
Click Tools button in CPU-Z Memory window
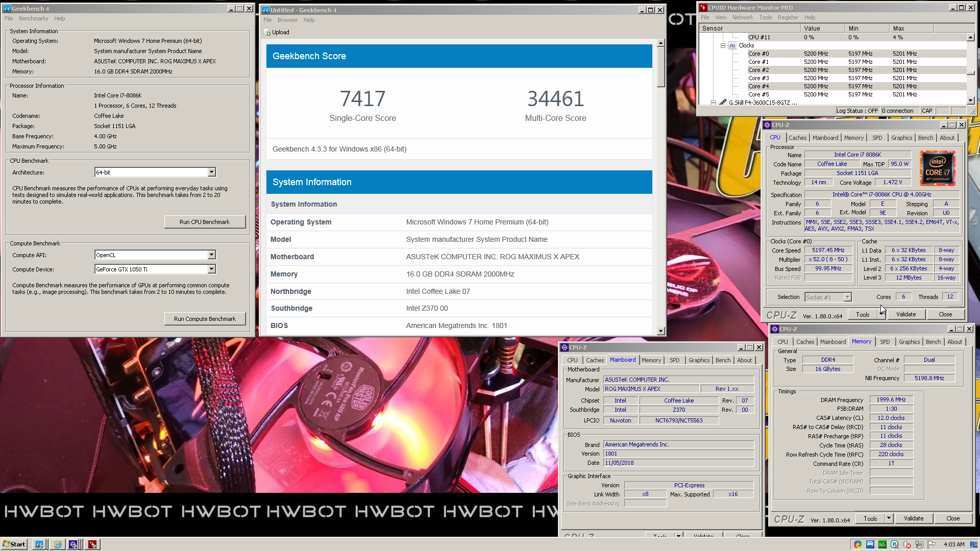(x=870, y=518)
